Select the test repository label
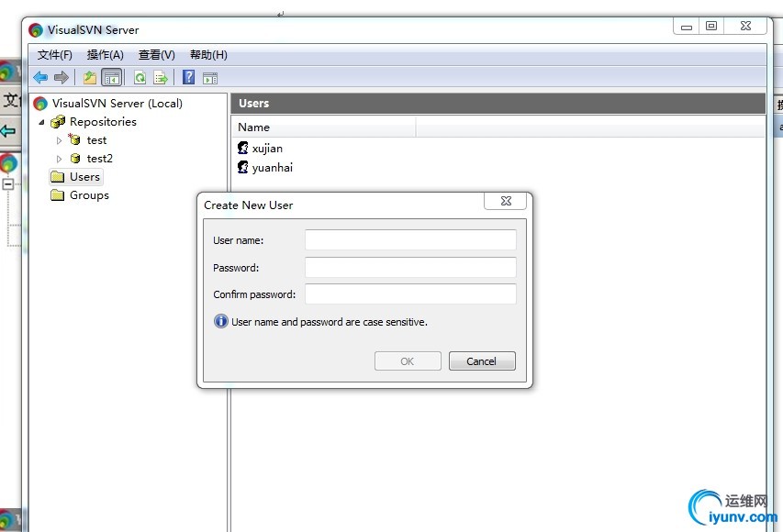This screenshot has width=783, height=532. coord(96,140)
